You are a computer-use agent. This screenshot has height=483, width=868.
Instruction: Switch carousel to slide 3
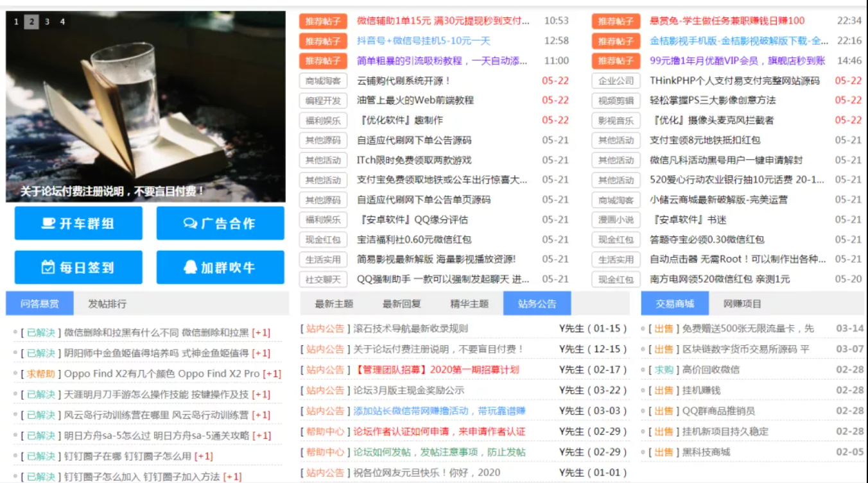pyautogui.click(x=47, y=22)
